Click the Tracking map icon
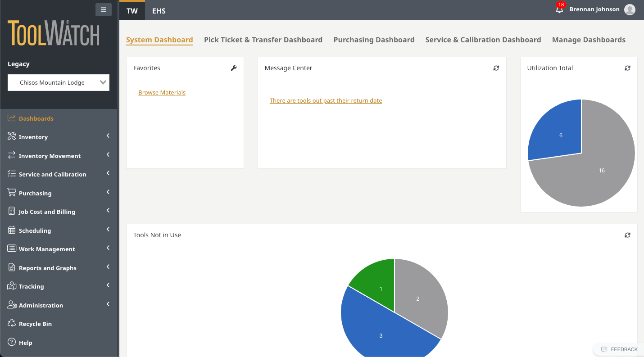 [x=12, y=286]
